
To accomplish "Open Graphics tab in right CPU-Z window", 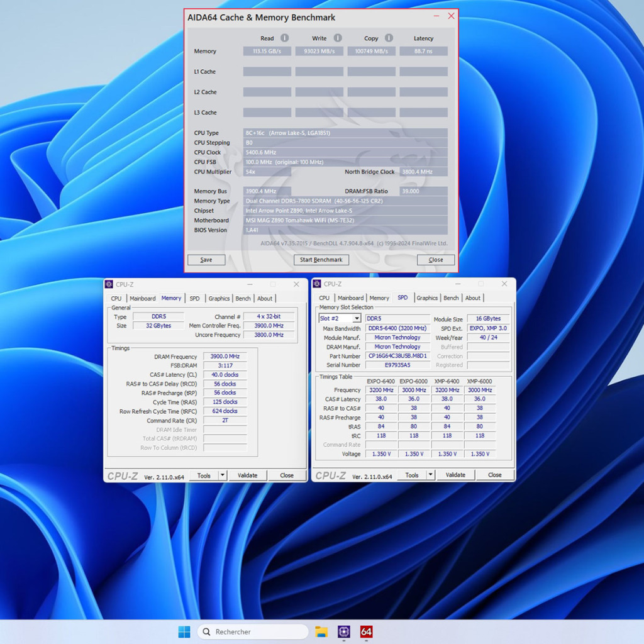I will pos(427,298).
